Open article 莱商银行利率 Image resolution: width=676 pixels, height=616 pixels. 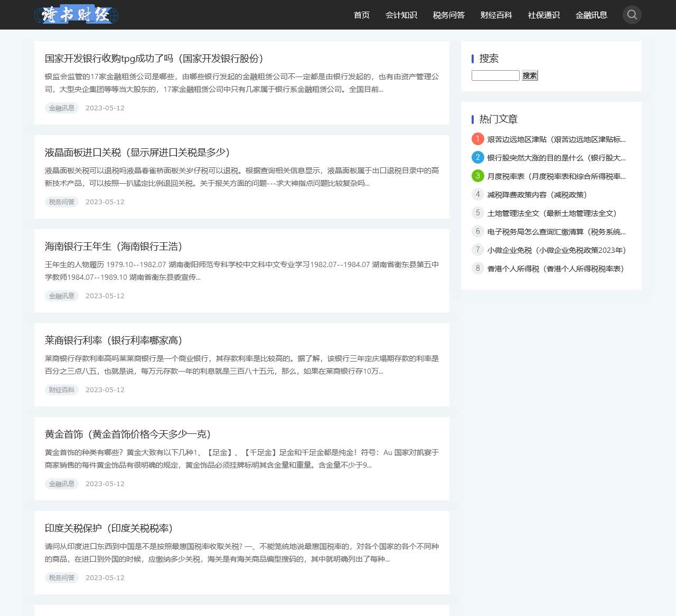coord(114,340)
